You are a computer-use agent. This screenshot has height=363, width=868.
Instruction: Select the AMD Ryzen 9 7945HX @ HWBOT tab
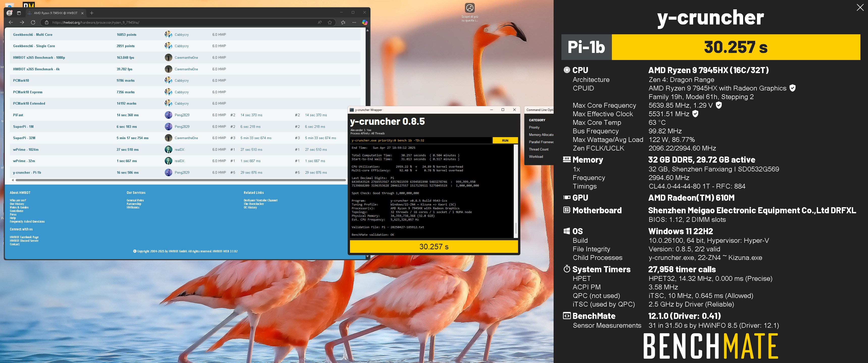pos(56,13)
